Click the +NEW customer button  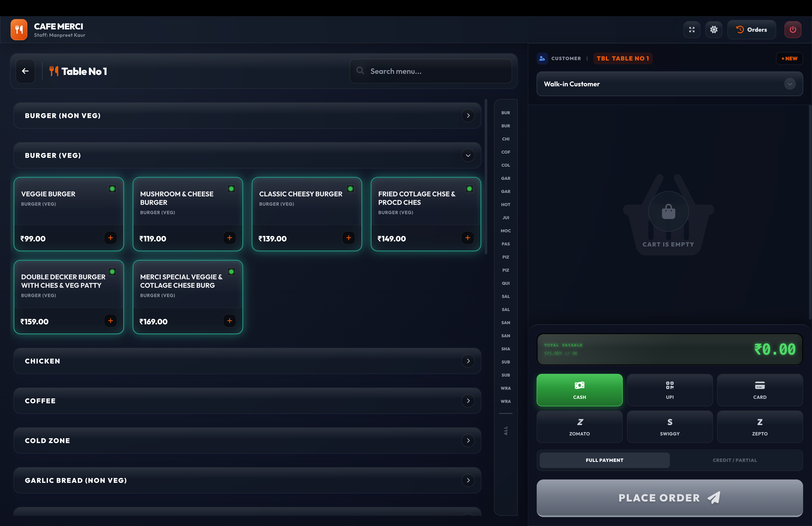[790, 58]
